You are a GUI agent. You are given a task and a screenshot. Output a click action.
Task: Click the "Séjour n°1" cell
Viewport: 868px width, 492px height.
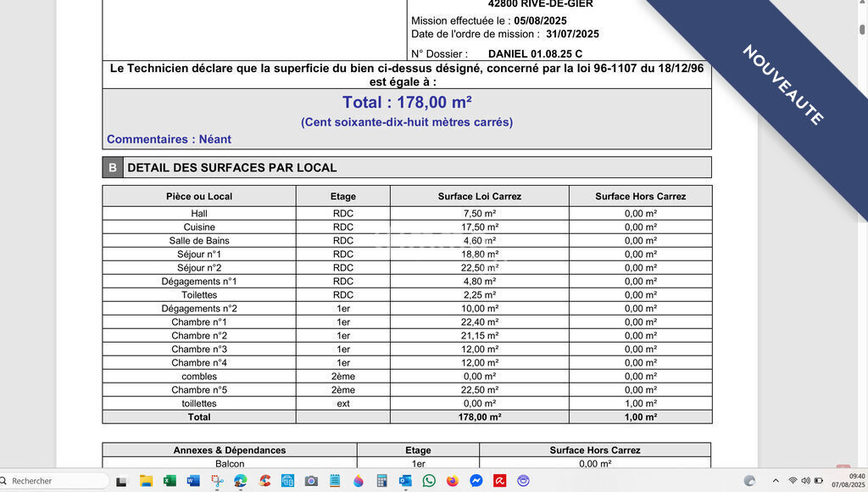coord(199,254)
